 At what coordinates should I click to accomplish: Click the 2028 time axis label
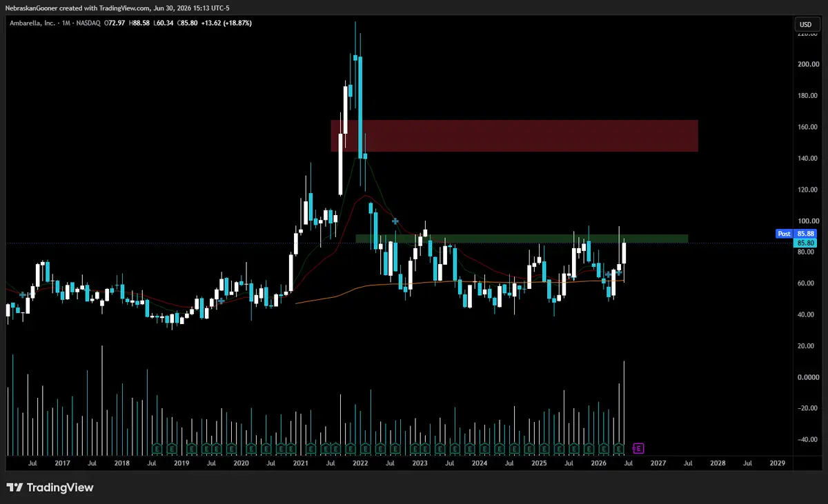click(x=718, y=464)
